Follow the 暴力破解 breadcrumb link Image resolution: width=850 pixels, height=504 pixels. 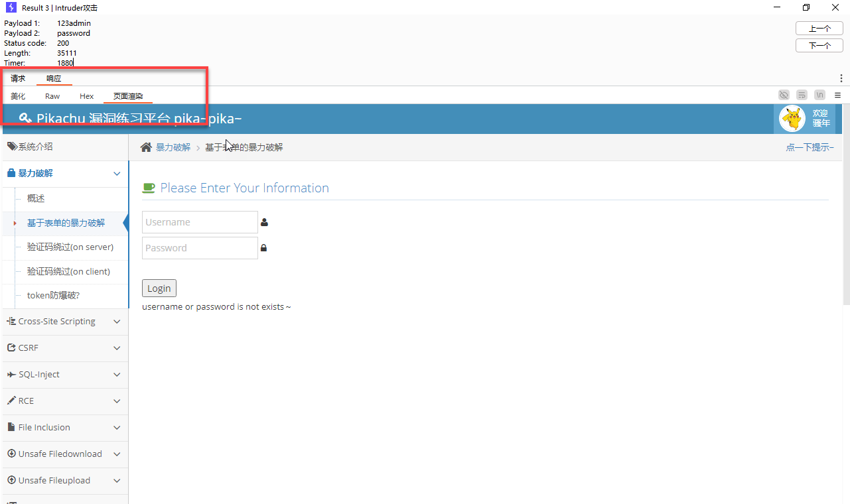[173, 147]
